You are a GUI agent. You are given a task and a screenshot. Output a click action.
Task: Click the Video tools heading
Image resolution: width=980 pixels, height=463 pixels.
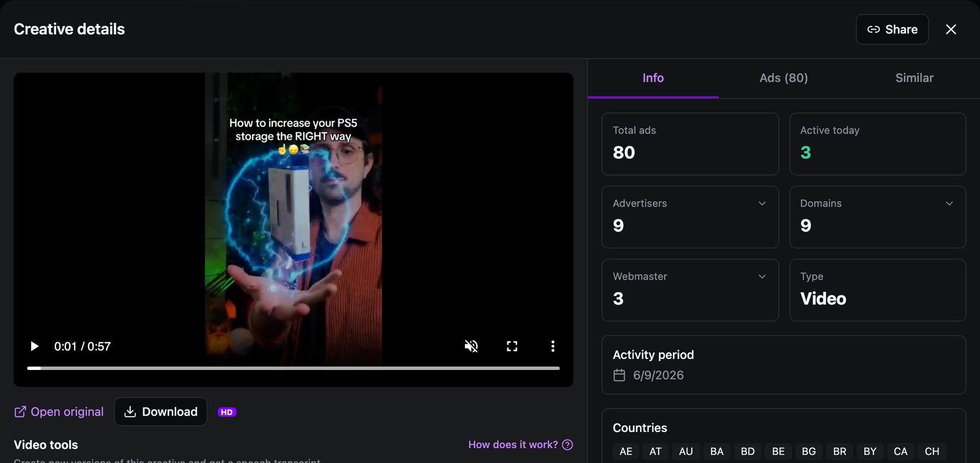[x=46, y=445]
